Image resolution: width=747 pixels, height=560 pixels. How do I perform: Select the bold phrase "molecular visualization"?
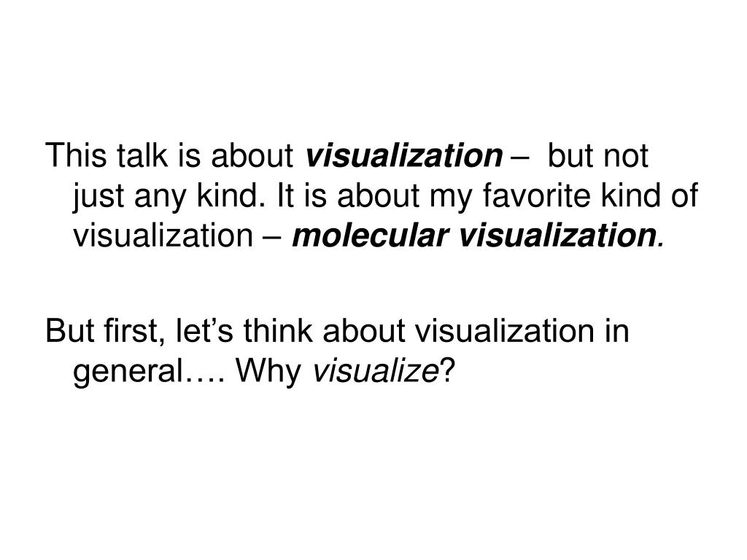coord(474,236)
